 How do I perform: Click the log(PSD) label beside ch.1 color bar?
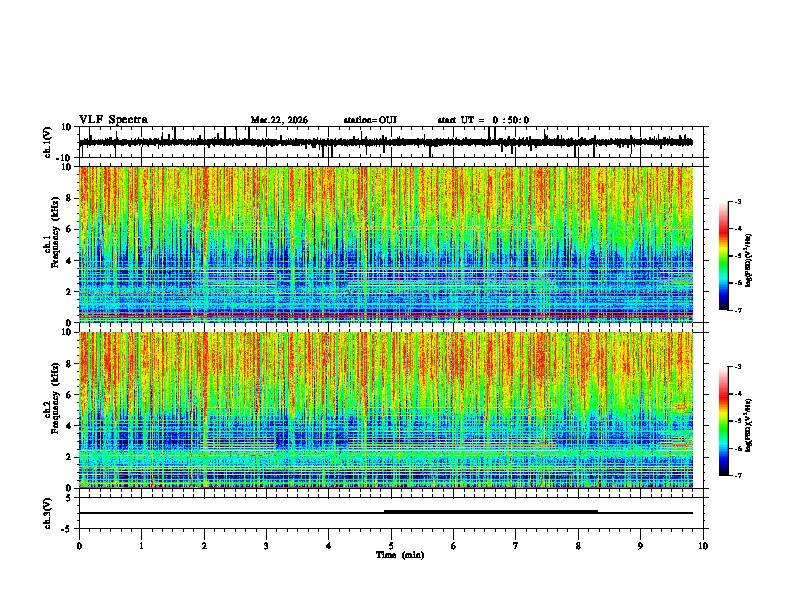click(x=749, y=261)
